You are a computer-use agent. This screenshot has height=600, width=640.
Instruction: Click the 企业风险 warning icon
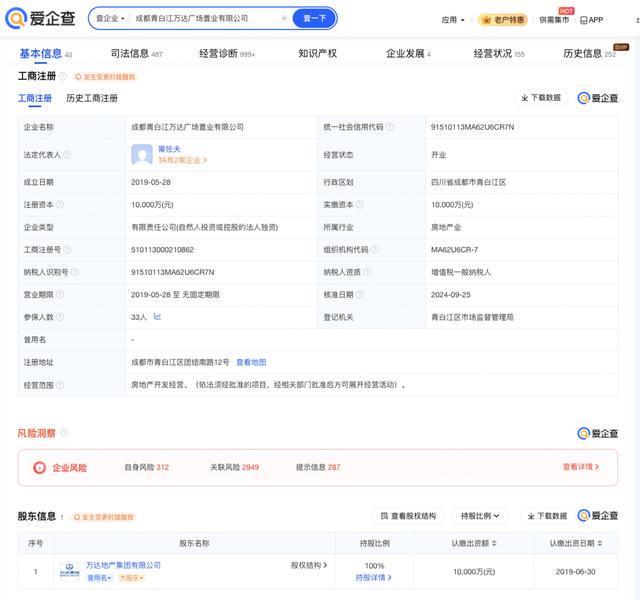pos(39,467)
